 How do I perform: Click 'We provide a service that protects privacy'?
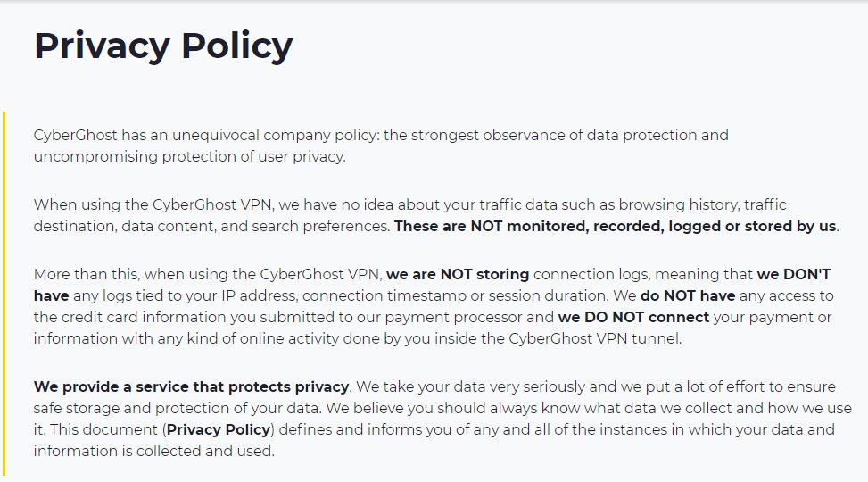[191, 386]
